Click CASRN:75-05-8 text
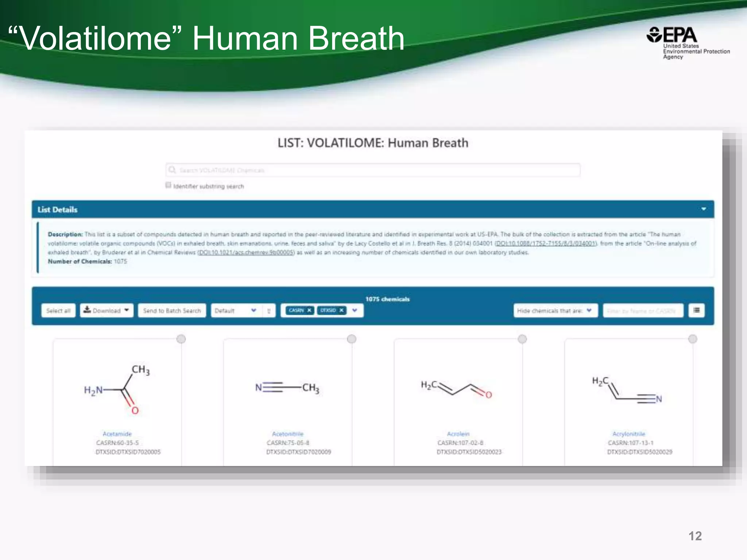The width and height of the screenshot is (747, 560). [x=288, y=443]
